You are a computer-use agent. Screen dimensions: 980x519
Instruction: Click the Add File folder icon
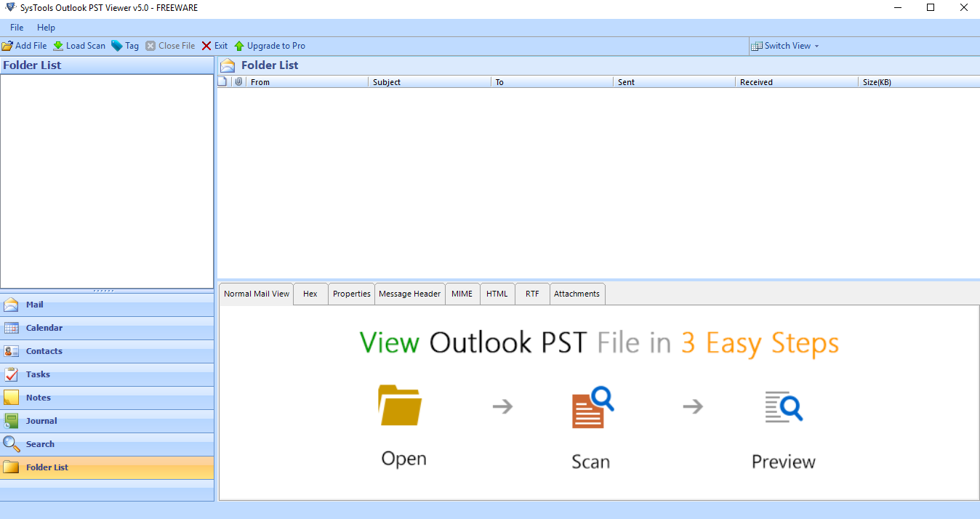click(x=7, y=46)
